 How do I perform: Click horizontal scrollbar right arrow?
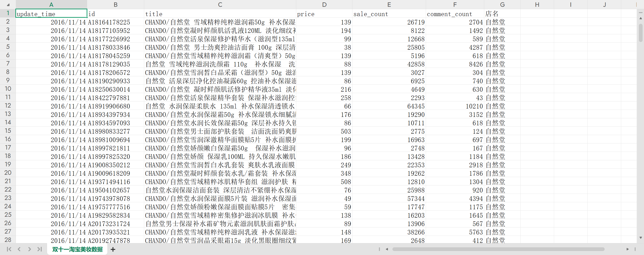pyautogui.click(x=627, y=249)
